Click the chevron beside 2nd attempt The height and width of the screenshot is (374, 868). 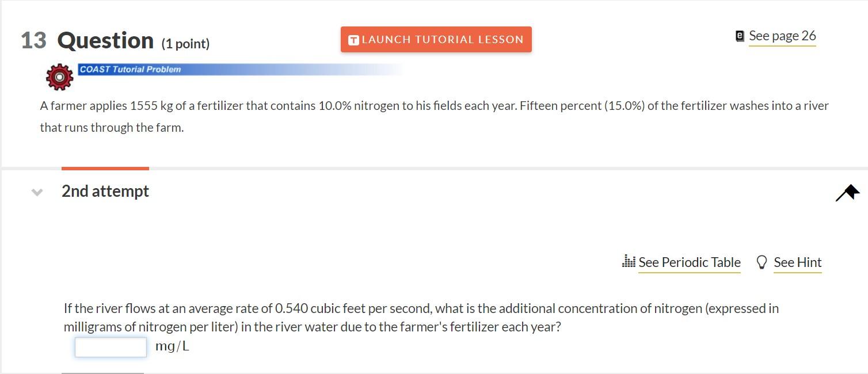[x=36, y=192]
